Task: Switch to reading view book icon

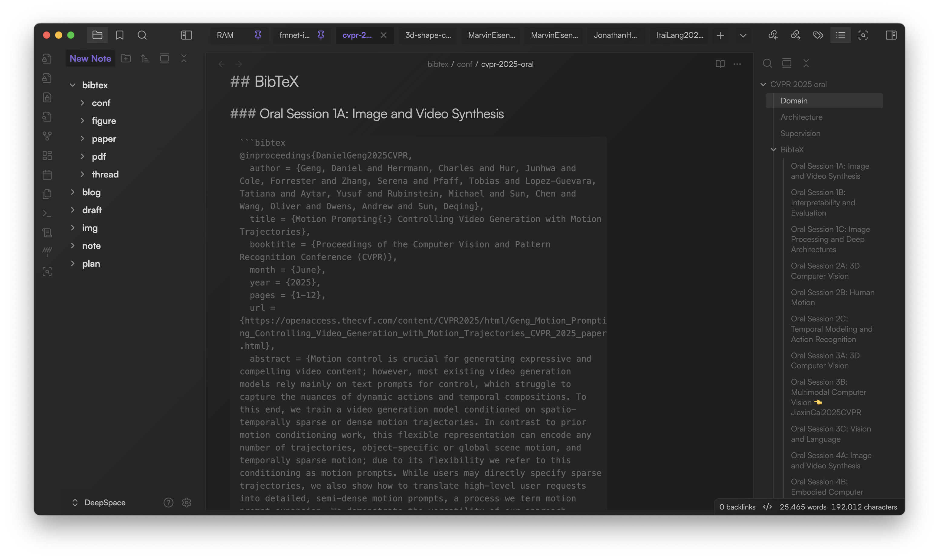Action: point(720,64)
